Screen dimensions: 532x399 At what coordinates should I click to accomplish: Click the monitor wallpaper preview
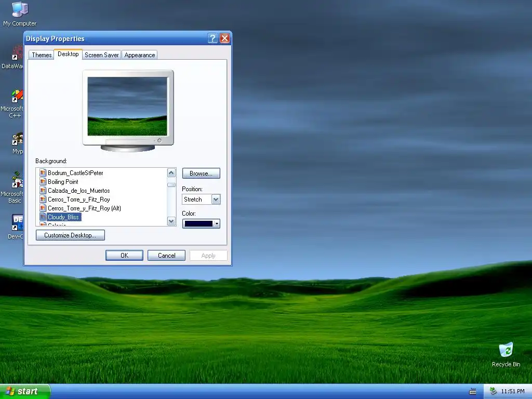click(x=127, y=106)
